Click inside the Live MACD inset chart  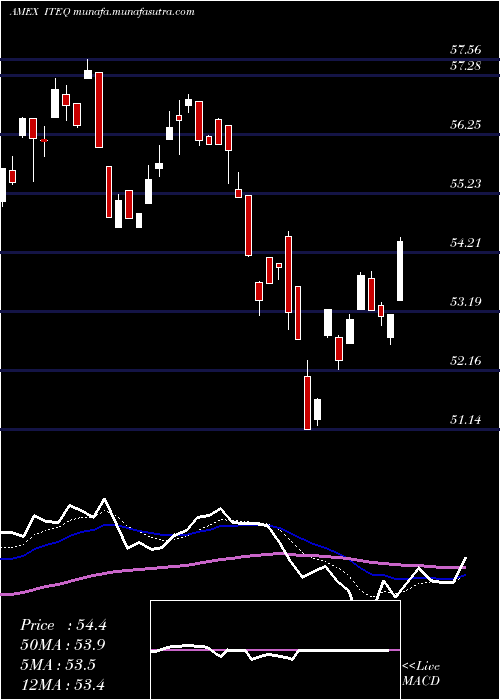coord(275,650)
